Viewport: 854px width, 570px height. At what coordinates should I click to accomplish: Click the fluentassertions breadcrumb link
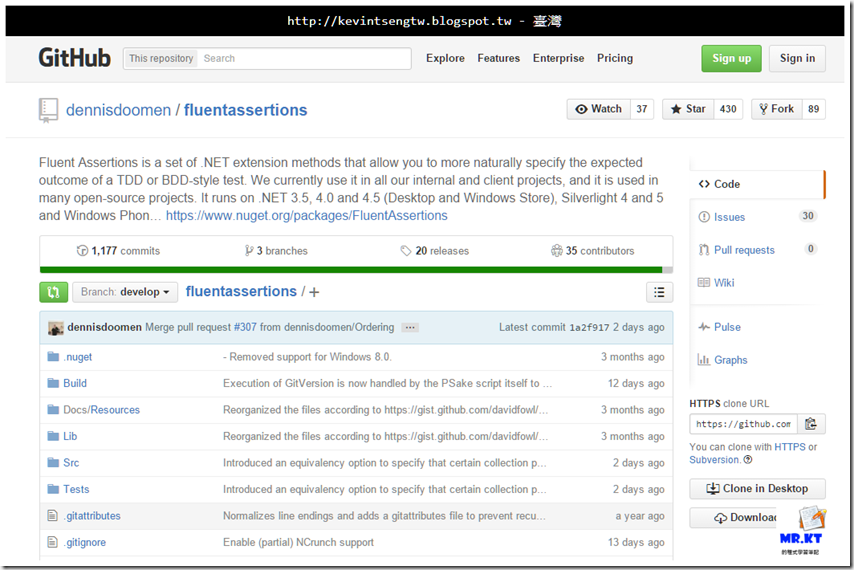[x=241, y=291]
